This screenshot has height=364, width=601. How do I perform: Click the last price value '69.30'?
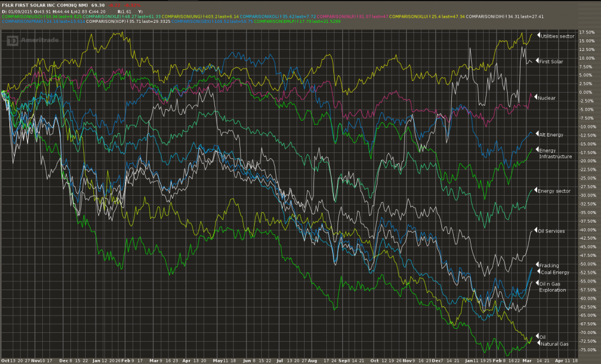point(98,5)
